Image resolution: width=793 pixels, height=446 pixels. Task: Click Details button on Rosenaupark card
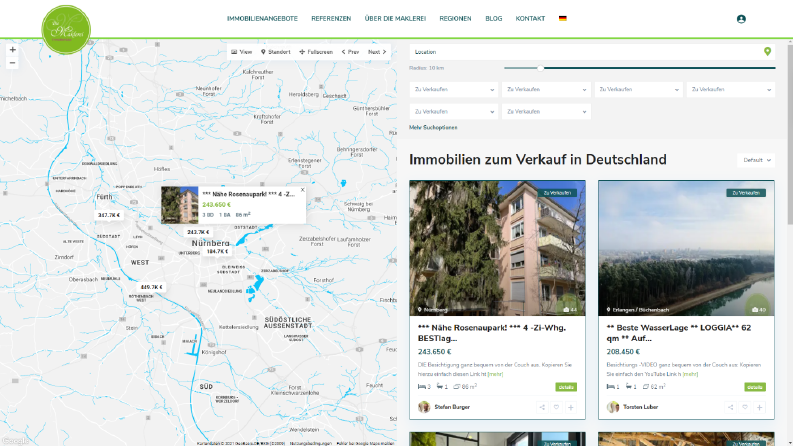(x=566, y=387)
